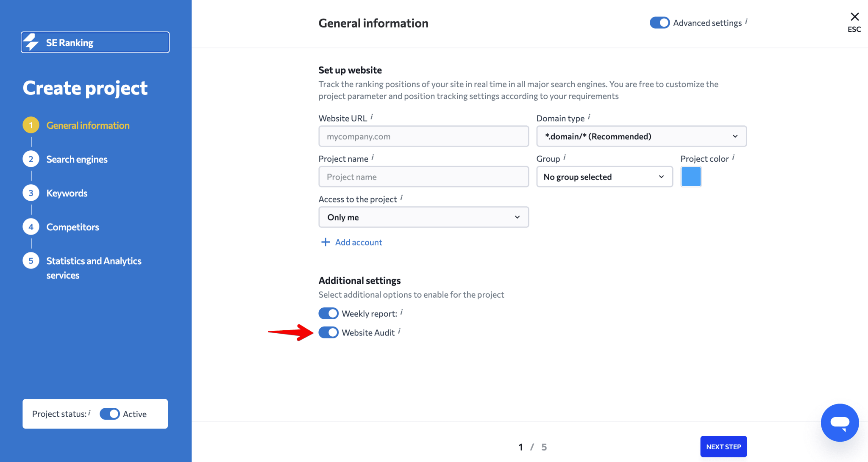Open the chat support bubble

point(840,422)
